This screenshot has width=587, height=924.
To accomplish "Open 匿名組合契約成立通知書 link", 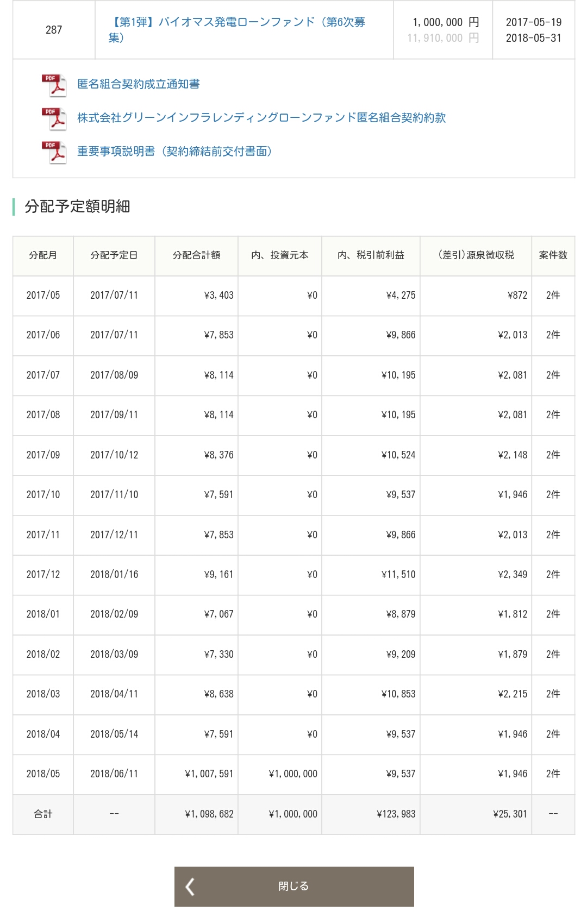I will [138, 84].
